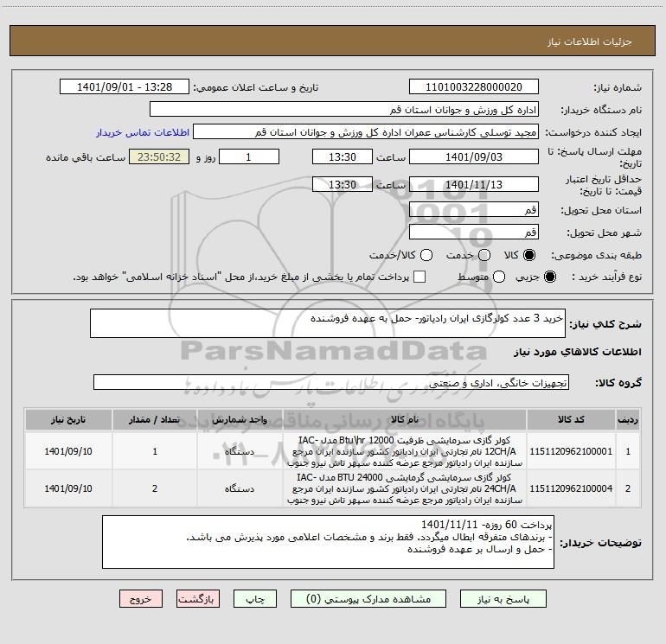Click the price validity time field 13:30

pos(343,185)
